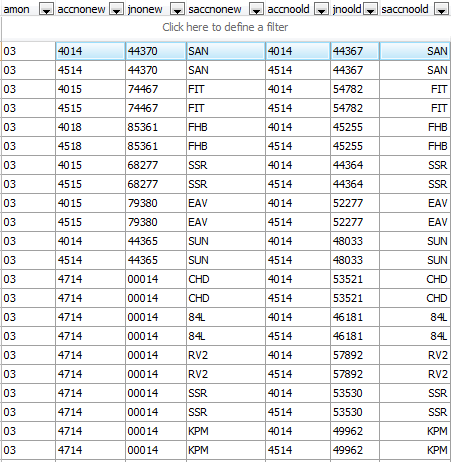
Task: Open the amon column filter dropdown
Action: (x=46, y=9)
